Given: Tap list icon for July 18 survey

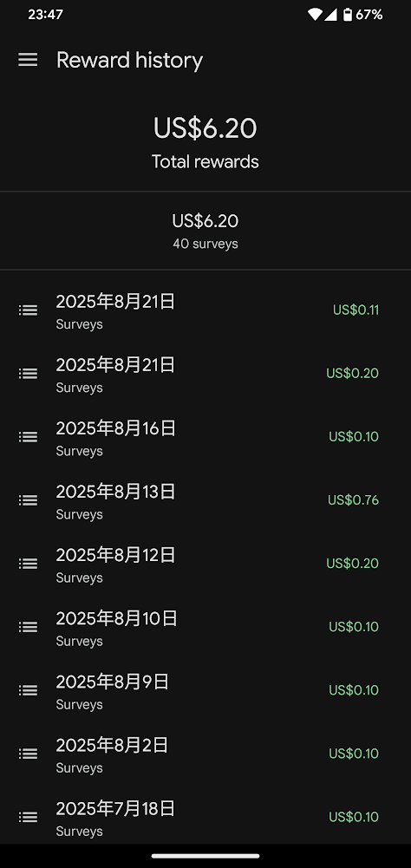Looking at the screenshot, I should tap(29, 817).
